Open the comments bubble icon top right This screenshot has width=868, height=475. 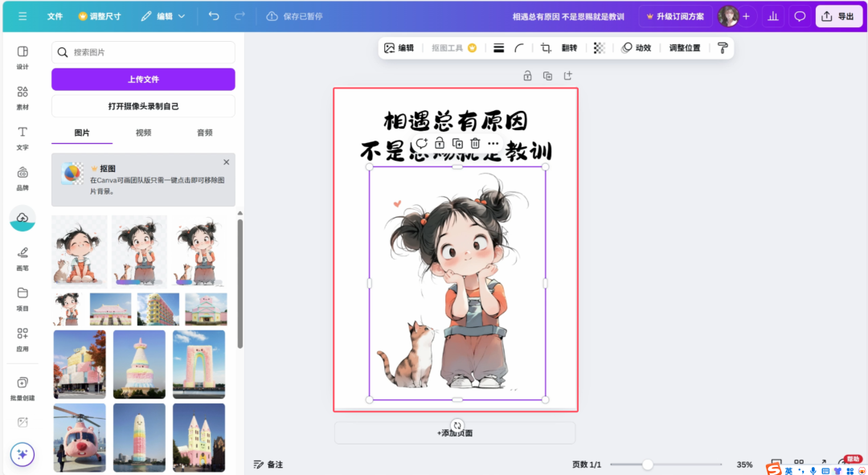(x=799, y=15)
